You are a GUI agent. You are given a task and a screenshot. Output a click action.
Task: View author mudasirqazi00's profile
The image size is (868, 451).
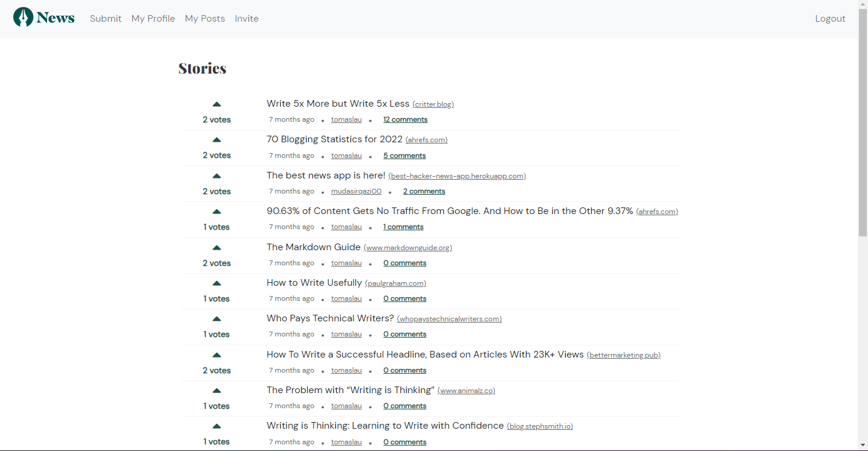(x=356, y=191)
